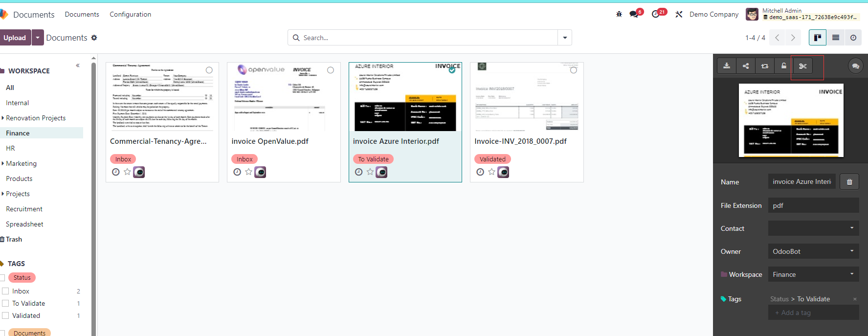
Task: Click owner avatar on Invoice-INV_2018_0007 card
Action: pyautogui.click(x=503, y=172)
